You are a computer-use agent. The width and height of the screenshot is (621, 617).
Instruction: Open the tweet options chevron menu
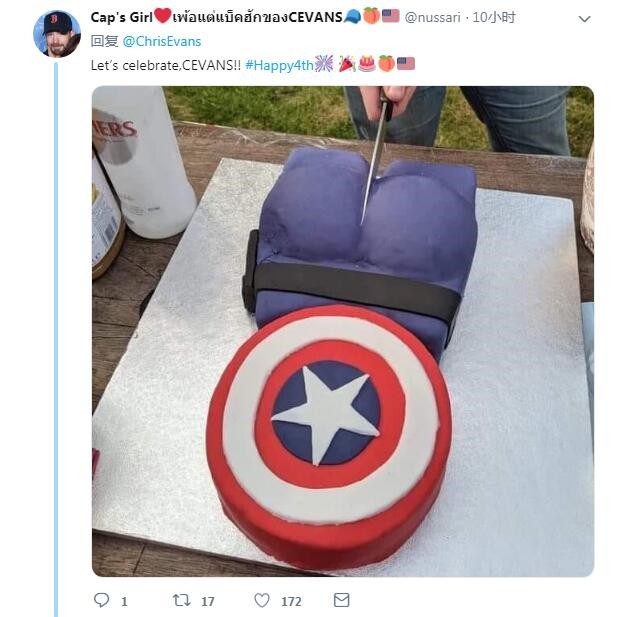pyautogui.click(x=585, y=19)
